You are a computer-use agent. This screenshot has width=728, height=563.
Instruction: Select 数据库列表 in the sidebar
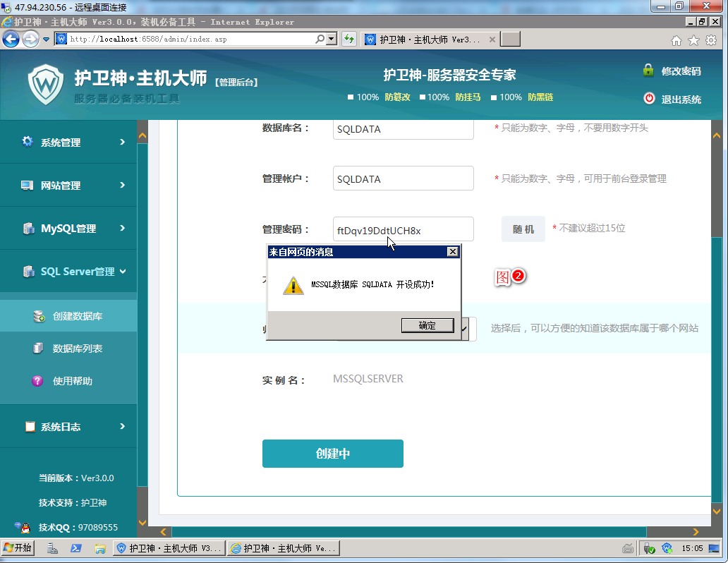77,349
